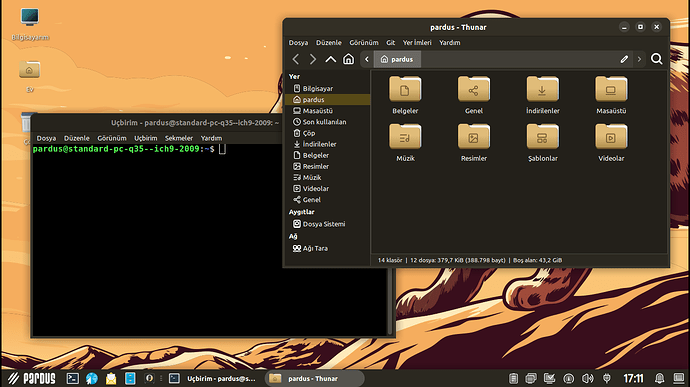
Task: Open Çöp trash in sidebar
Action: pos(327,133)
